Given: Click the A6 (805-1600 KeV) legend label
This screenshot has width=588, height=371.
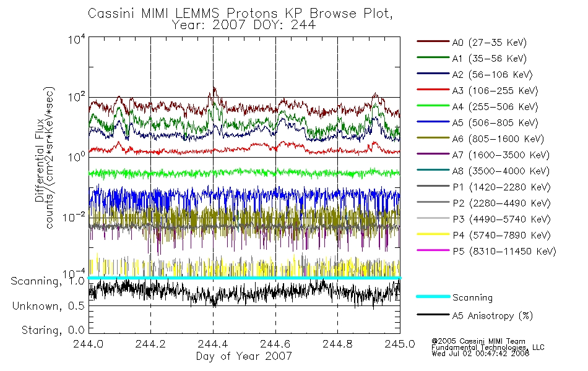Looking at the screenshot, I should click(x=498, y=139).
